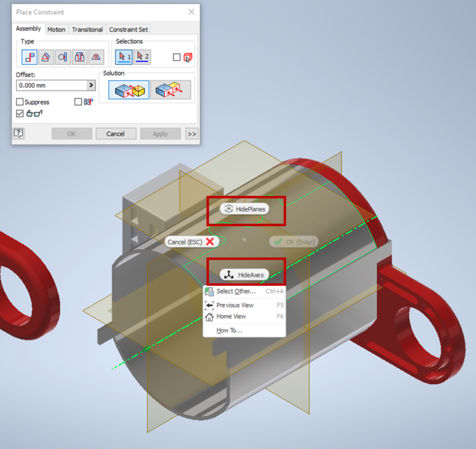The image size is (476, 449).
Task: Switch to the Assembly tab
Action: click(x=29, y=29)
